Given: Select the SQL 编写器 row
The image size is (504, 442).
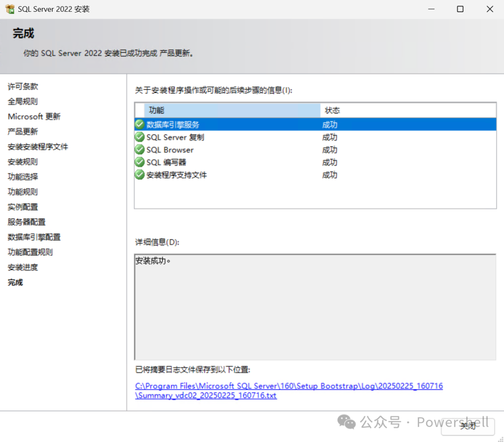Looking at the screenshot, I should [x=315, y=162].
